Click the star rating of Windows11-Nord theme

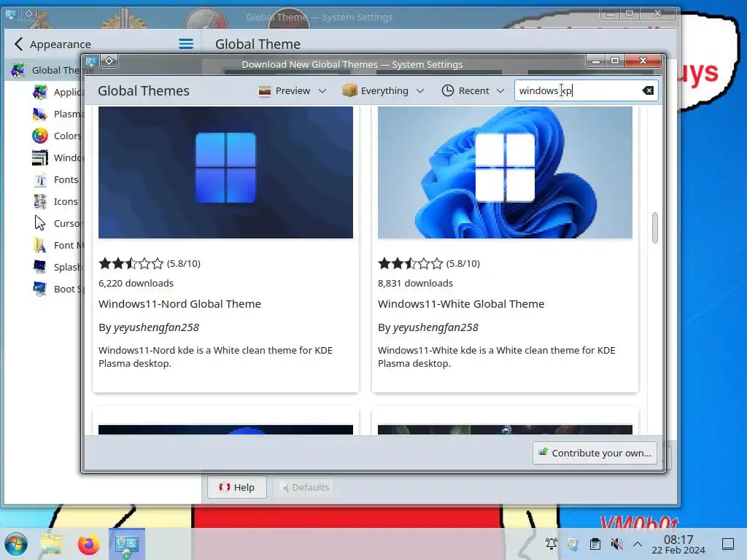click(131, 263)
